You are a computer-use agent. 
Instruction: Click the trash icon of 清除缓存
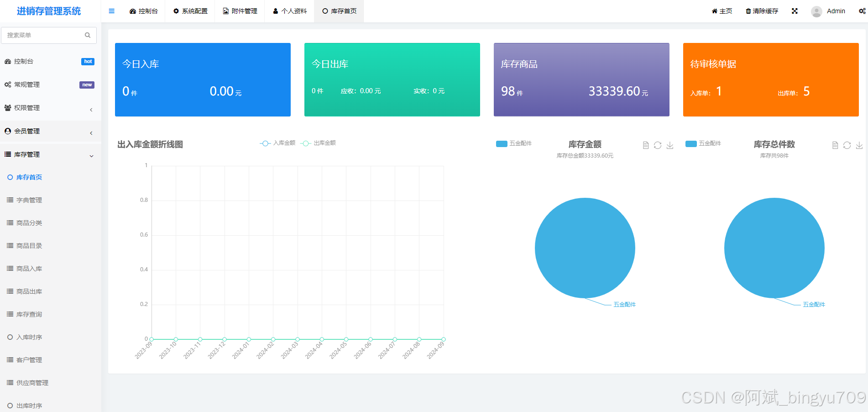pos(748,11)
